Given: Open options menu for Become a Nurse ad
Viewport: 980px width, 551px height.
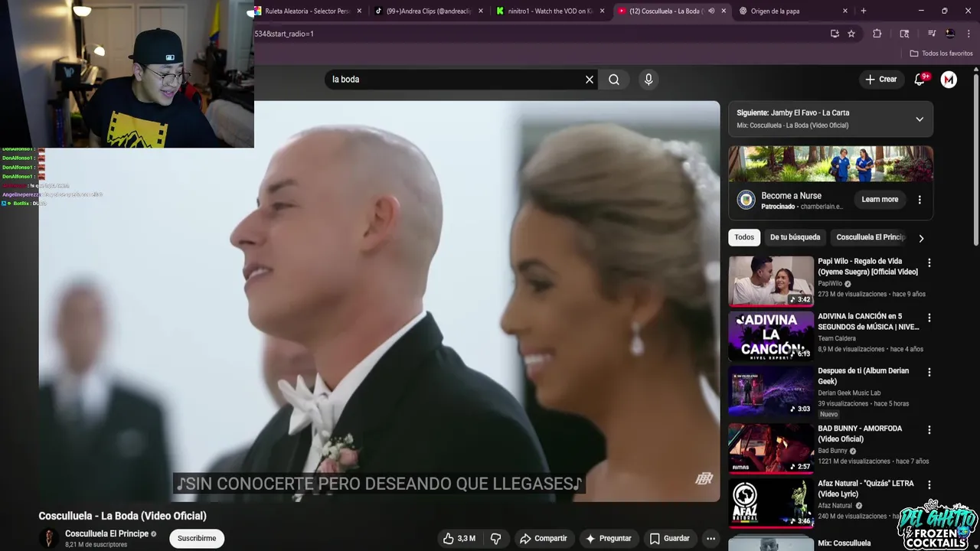Looking at the screenshot, I should click(920, 200).
